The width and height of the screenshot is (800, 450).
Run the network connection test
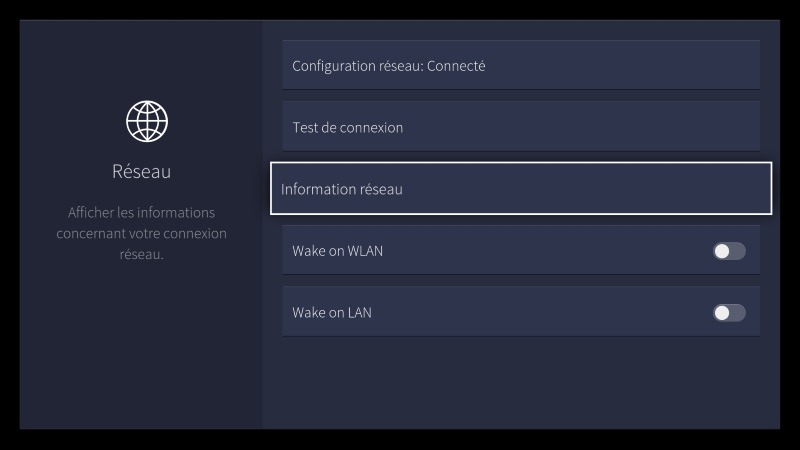point(520,127)
